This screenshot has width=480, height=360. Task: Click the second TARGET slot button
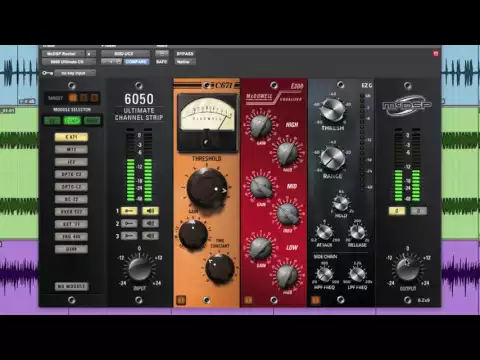tap(84, 98)
